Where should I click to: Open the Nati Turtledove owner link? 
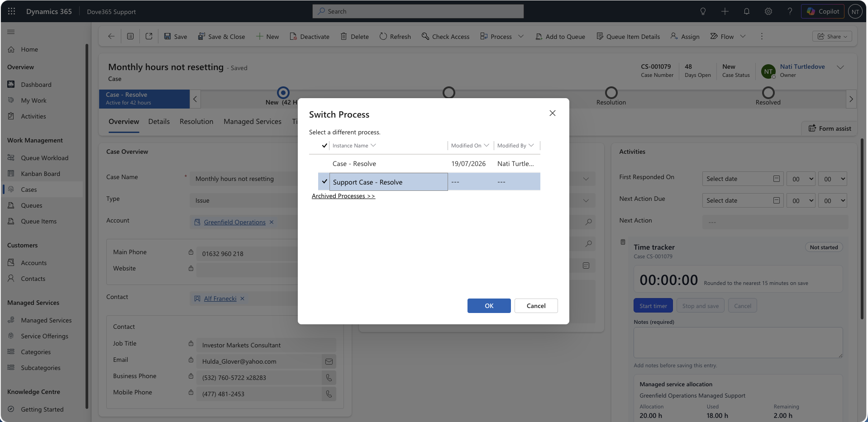[802, 66]
